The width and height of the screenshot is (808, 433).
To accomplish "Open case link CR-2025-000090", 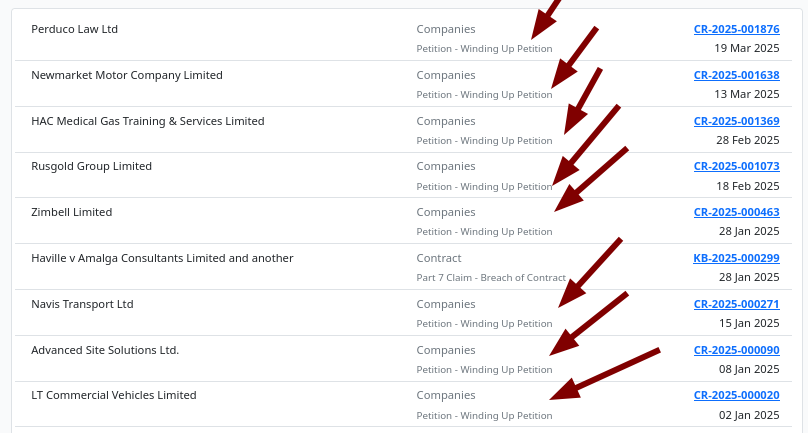I will (x=736, y=350).
